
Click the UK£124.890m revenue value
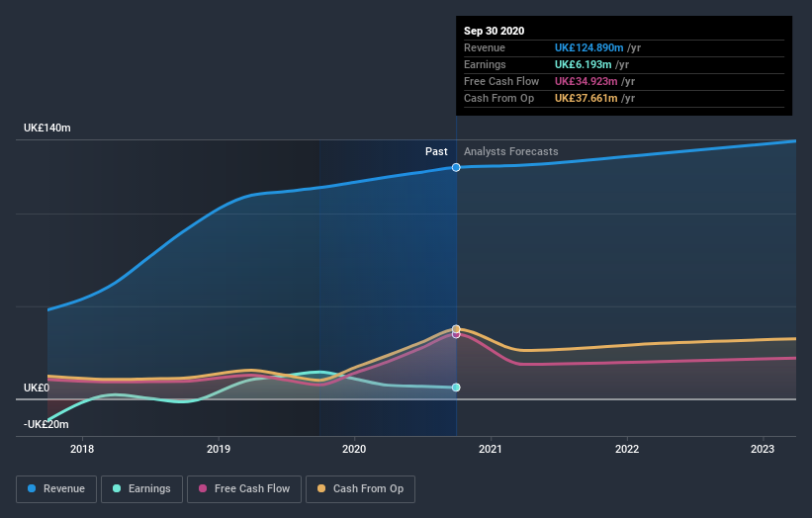point(588,47)
